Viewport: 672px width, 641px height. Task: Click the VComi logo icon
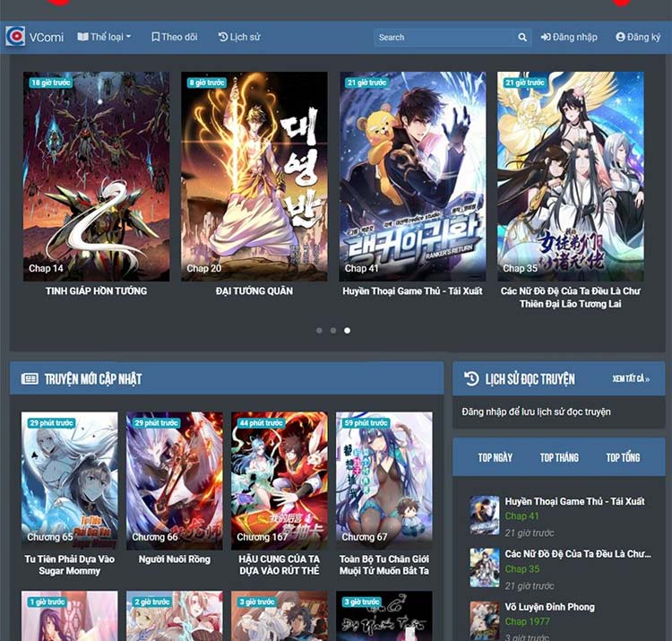(15, 37)
